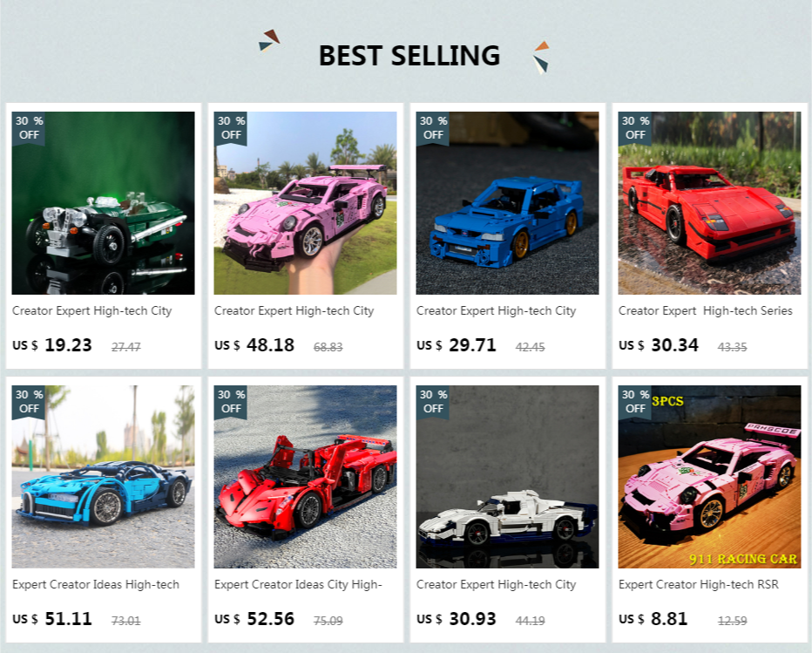This screenshot has height=653, width=812.
Task: Select the blue rally car thumbnail
Action: pos(507,203)
